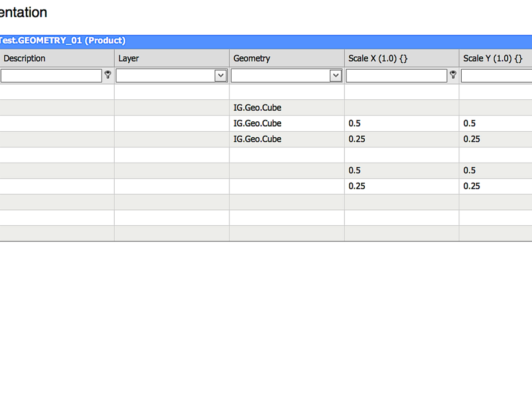Select the Test.GEOMETRY_01 (Product) title bar

point(266,41)
